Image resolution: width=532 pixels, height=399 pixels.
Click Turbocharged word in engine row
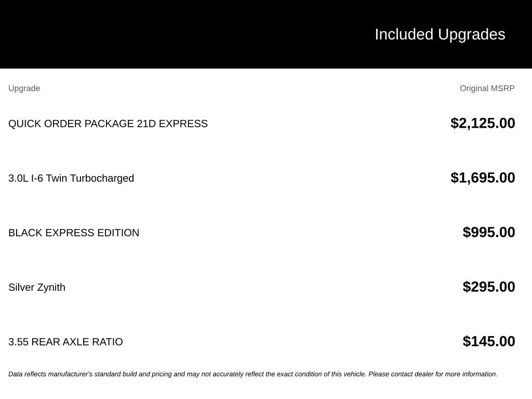pos(102,178)
